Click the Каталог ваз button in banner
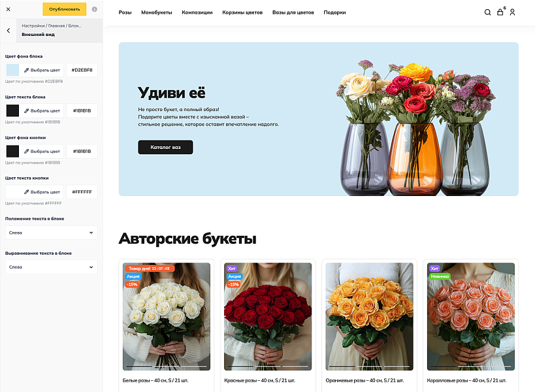Image resolution: width=535 pixels, height=392 pixels. 165,147
